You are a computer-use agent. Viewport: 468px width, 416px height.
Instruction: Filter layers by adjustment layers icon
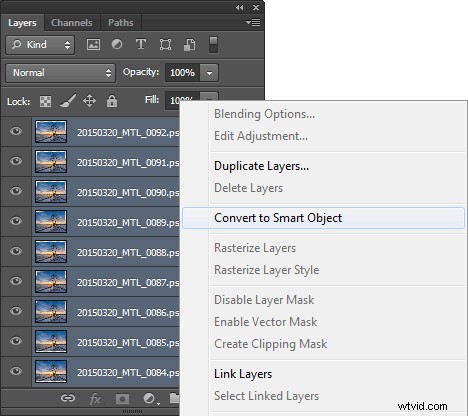point(117,44)
